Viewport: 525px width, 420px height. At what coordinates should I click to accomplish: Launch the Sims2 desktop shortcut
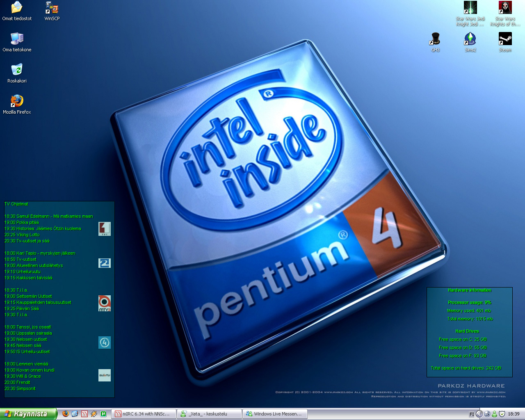[x=470, y=39]
